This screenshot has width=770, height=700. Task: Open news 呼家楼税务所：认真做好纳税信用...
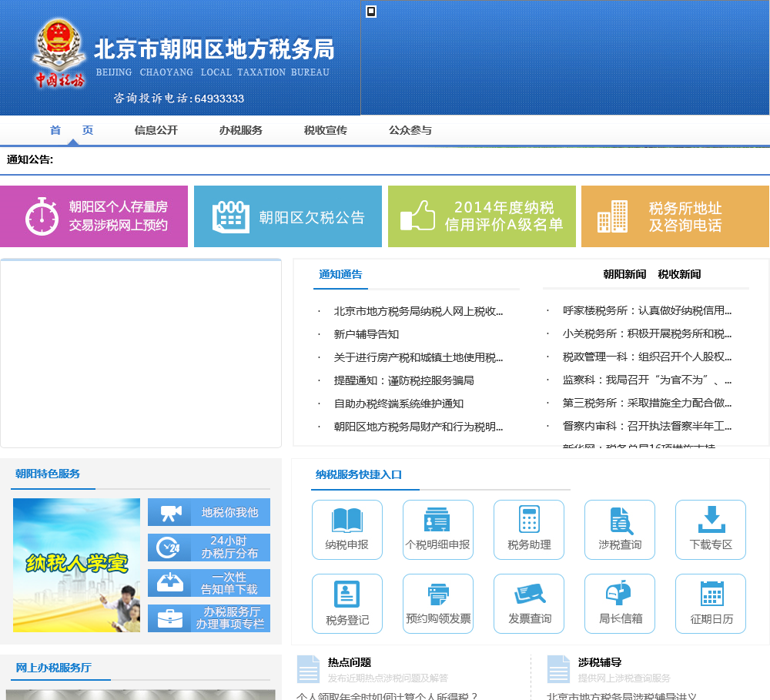pos(648,311)
